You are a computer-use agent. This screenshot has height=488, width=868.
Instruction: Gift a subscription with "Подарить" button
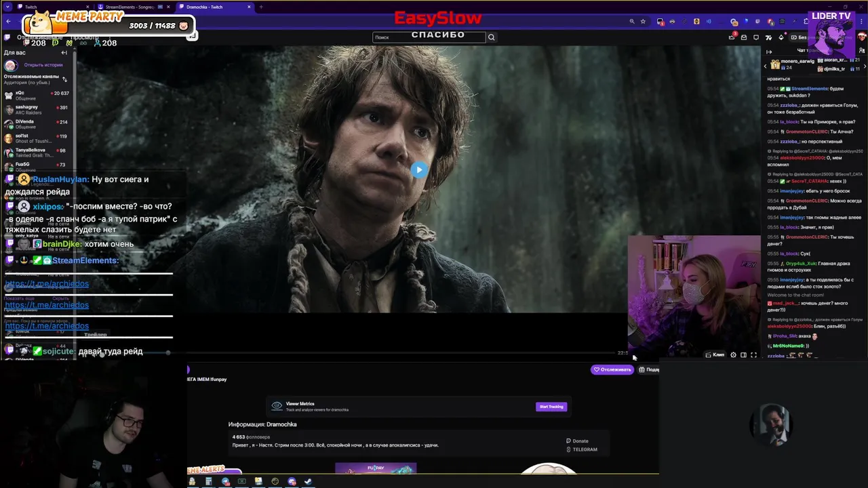pyautogui.click(x=649, y=369)
